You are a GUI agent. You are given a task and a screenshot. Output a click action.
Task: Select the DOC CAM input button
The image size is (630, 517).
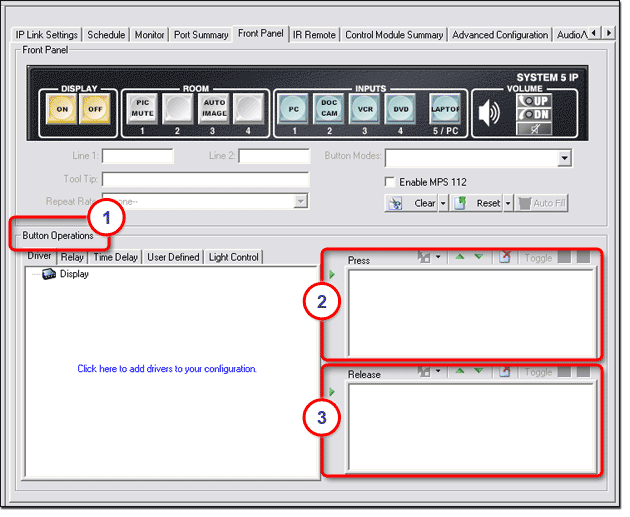(329, 107)
